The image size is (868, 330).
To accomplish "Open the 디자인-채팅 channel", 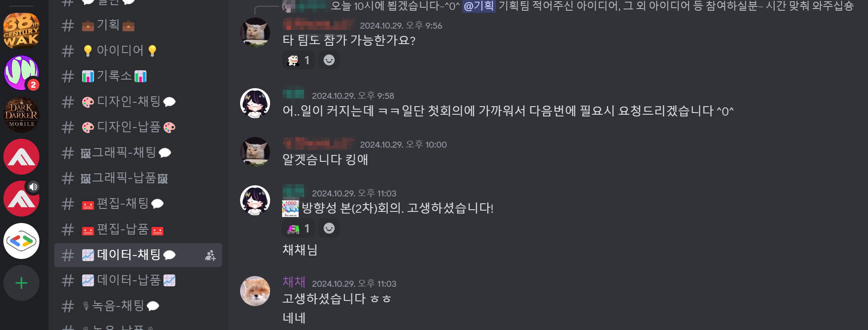I will pyautogui.click(x=138, y=101).
